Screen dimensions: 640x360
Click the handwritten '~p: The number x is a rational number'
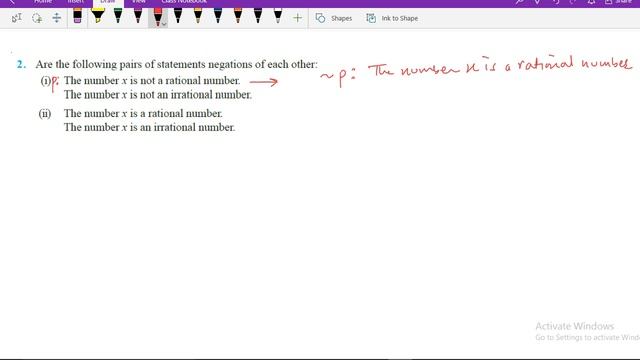(x=476, y=71)
